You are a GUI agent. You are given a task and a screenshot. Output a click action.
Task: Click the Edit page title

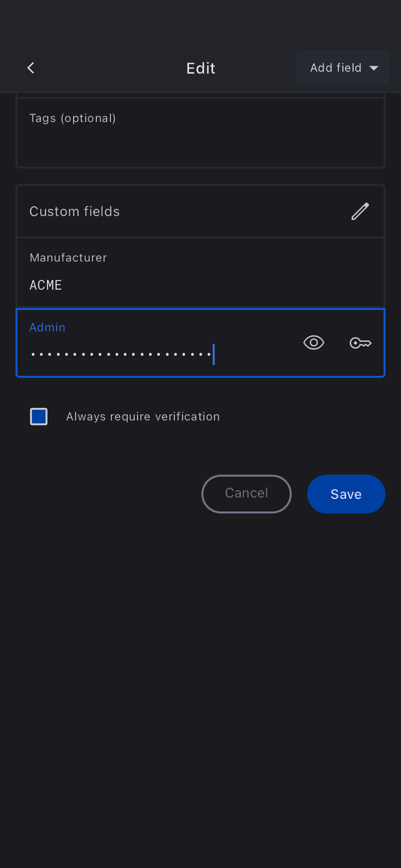coord(201,68)
